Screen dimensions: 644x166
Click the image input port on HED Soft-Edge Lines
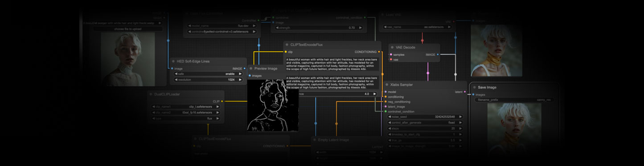click(x=172, y=68)
